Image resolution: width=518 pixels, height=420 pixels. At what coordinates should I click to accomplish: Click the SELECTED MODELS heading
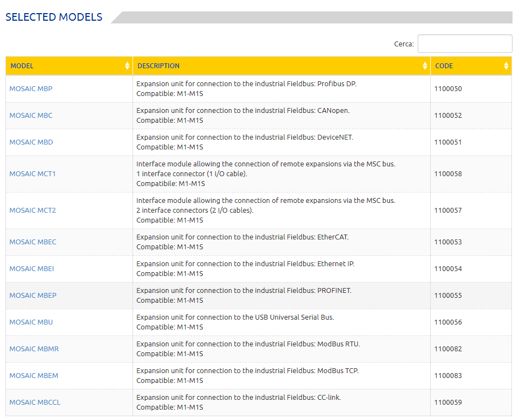pos(54,17)
